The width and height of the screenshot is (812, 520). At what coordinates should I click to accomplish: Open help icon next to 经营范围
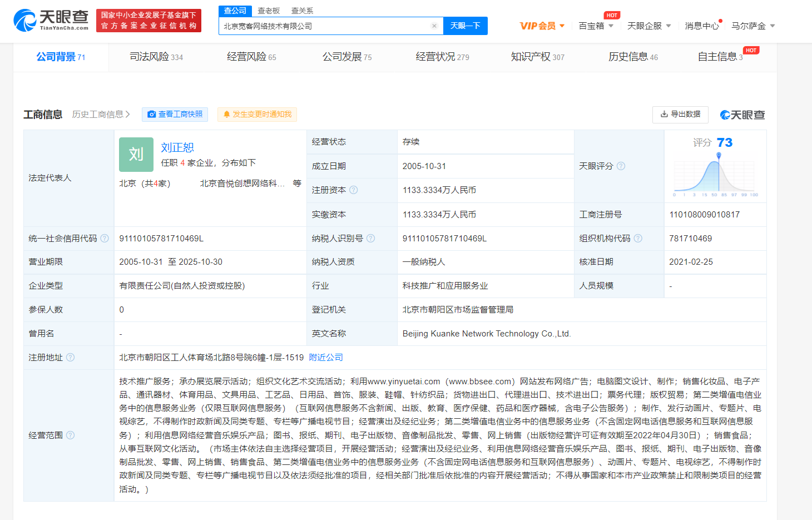pyautogui.click(x=70, y=435)
